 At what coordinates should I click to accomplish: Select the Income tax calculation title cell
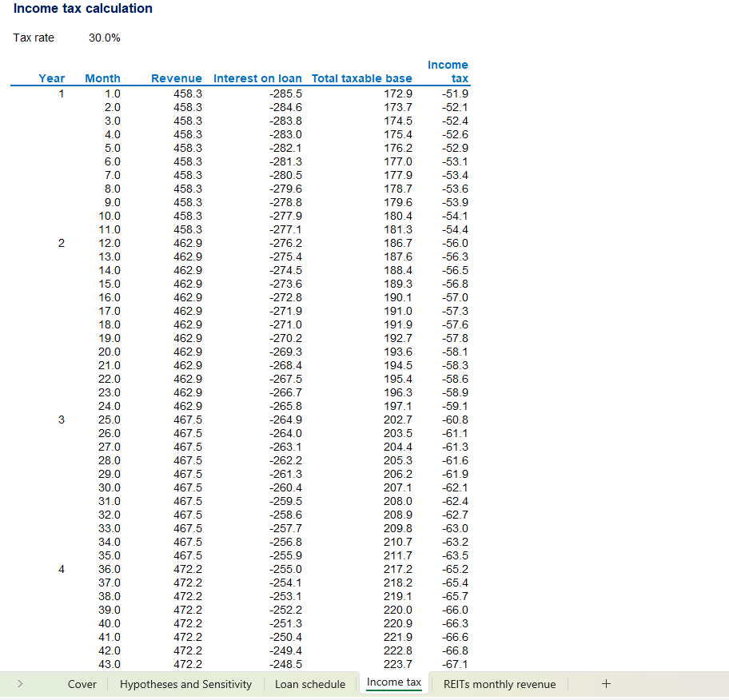(x=83, y=9)
